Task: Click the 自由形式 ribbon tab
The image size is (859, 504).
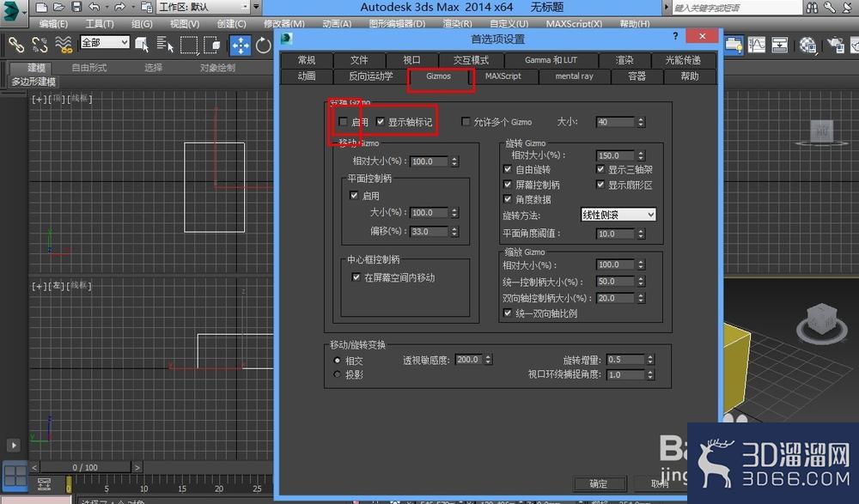Action: pyautogui.click(x=88, y=67)
